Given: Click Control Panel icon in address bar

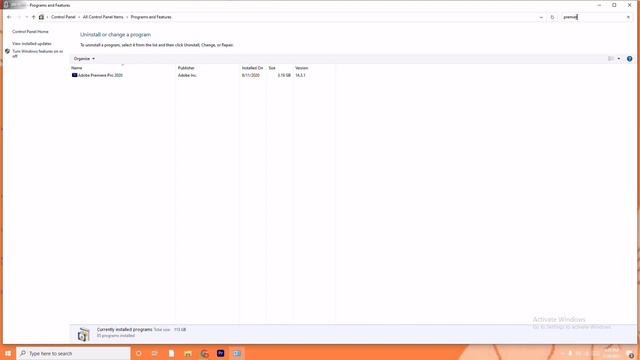Looking at the screenshot, I should coord(41,17).
